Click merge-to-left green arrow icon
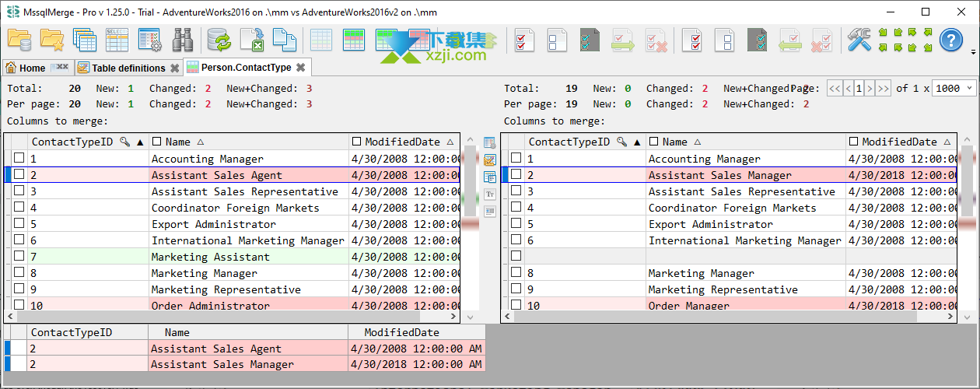Image resolution: width=980 pixels, height=389 pixels. [x=790, y=40]
